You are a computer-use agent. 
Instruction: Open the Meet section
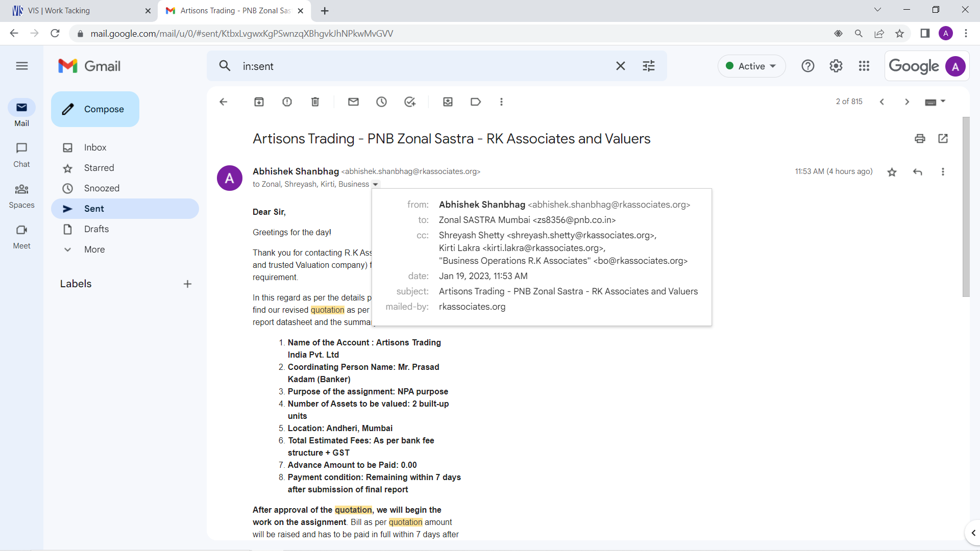coord(21,236)
